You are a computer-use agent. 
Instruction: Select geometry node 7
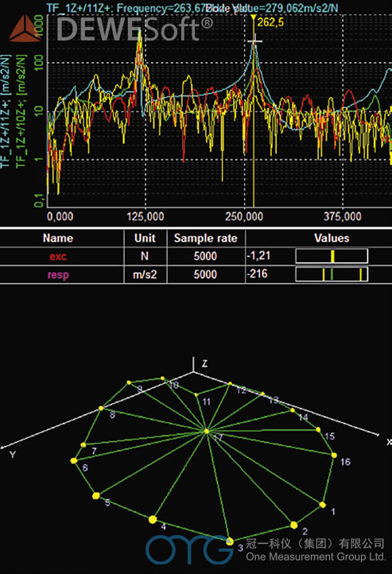click(x=83, y=444)
